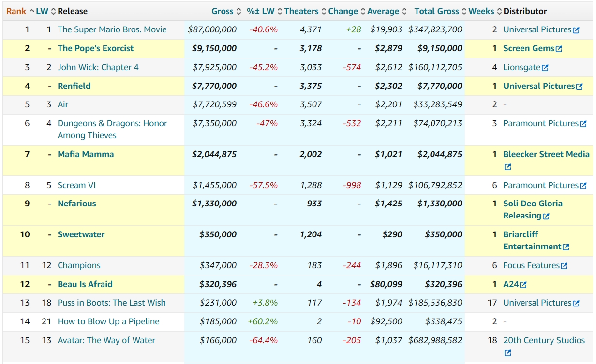The width and height of the screenshot is (596, 364).
Task: Click the $7,720,599 gross for Air
Action: click(x=215, y=104)
